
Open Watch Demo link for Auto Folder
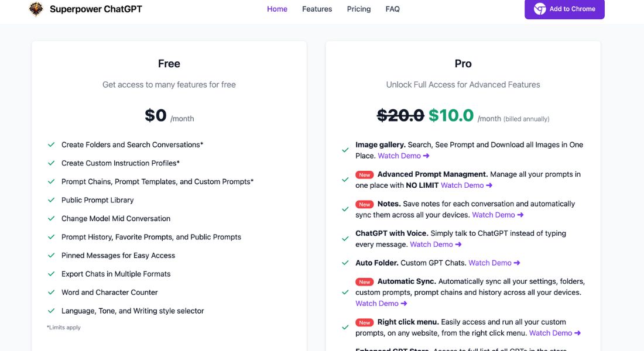point(495,263)
